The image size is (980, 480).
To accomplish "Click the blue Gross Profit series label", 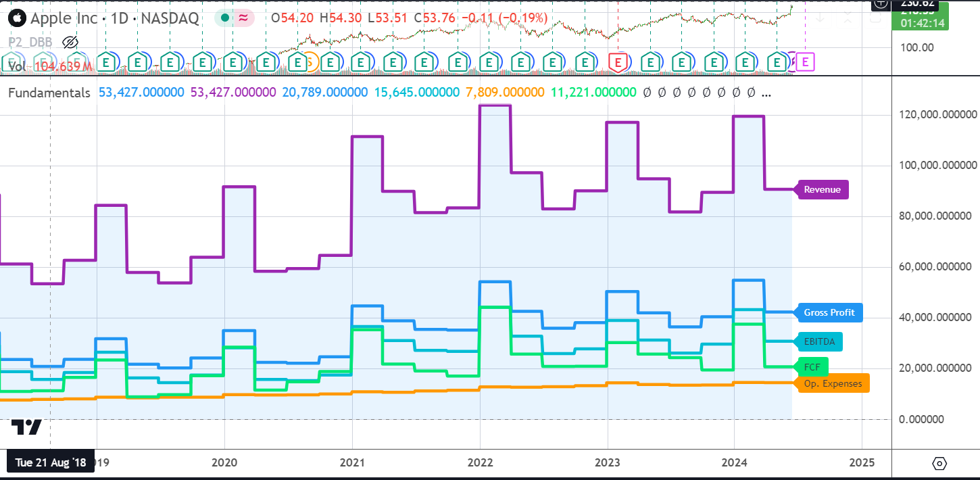I will pyautogui.click(x=829, y=312).
